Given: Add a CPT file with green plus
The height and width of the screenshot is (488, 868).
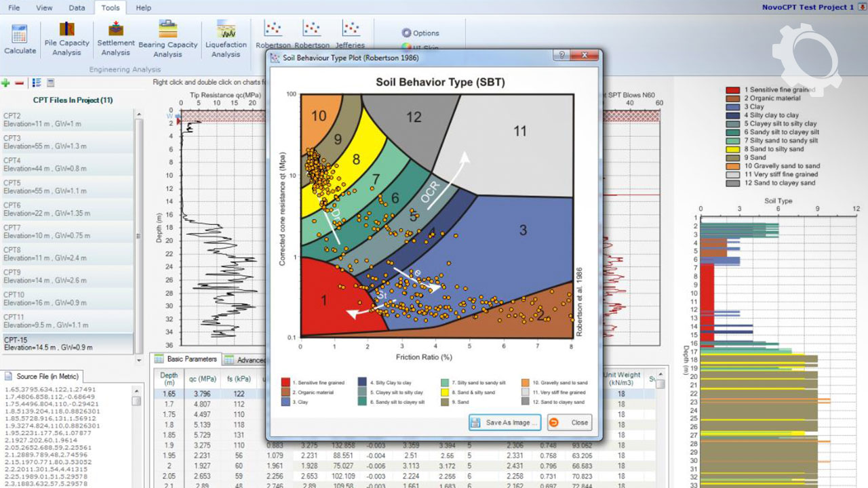Looking at the screenshot, I should point(6,83).
